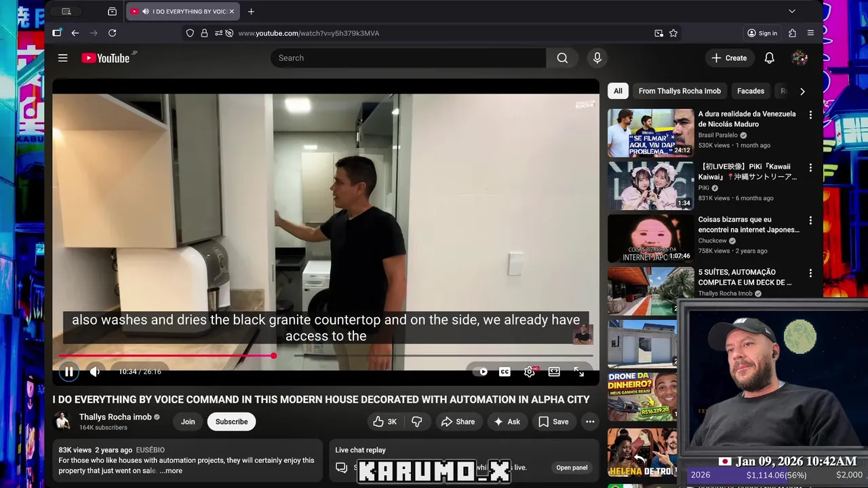This screenshot has height=488, width=868.
Task: Share this video
Action: click(458, 422)
